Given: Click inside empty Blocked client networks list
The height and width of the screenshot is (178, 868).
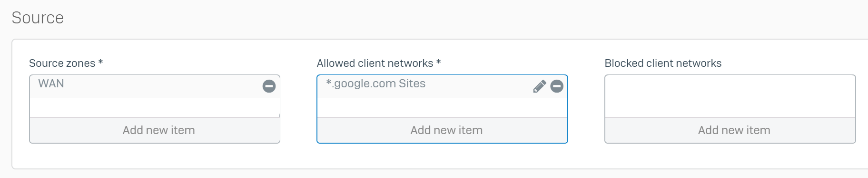Looking at the screenshot, I should pyautogui.click(x=730, y=96).
